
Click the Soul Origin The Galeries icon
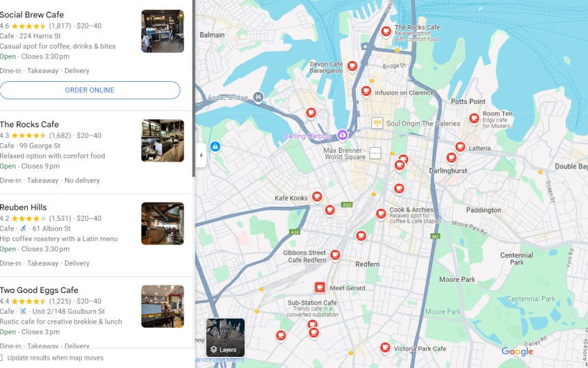[x=377, y=123]
